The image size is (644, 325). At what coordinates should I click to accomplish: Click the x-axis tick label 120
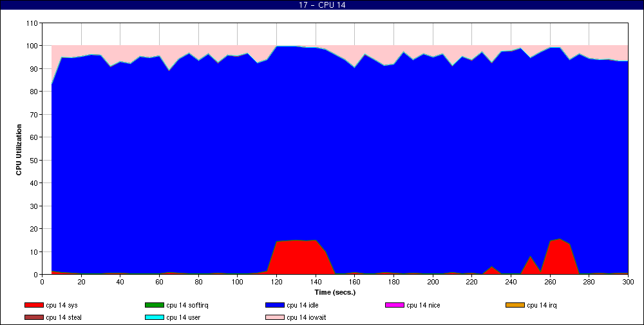(276, 282)
